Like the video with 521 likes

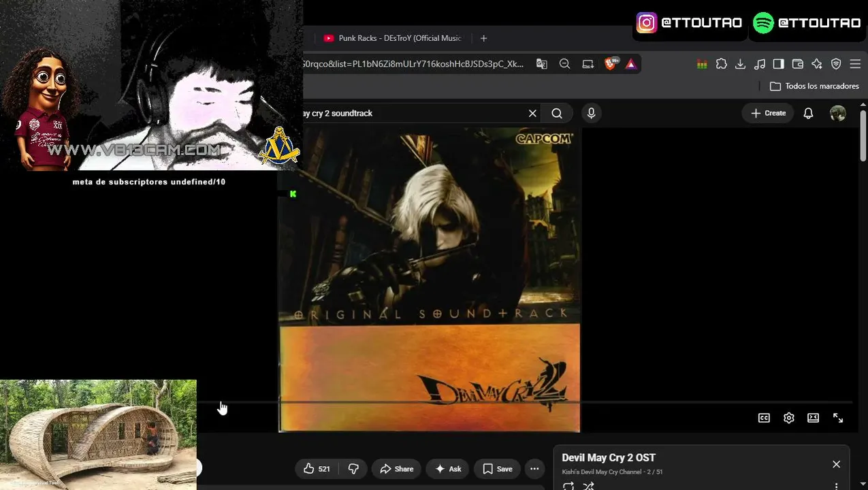click(317, 469)
